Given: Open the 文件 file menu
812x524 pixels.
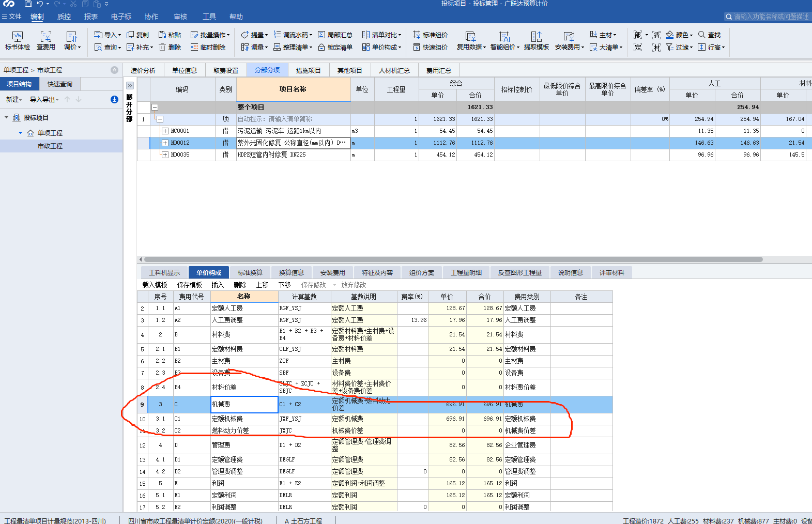Looking at the screenshot, I should pyautogui.click(x=11, y=17).
